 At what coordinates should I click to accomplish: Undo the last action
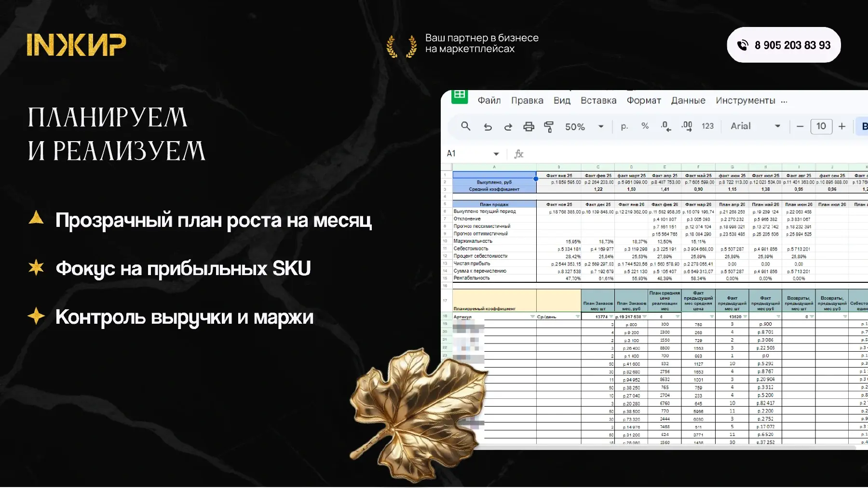click(488, 127)
